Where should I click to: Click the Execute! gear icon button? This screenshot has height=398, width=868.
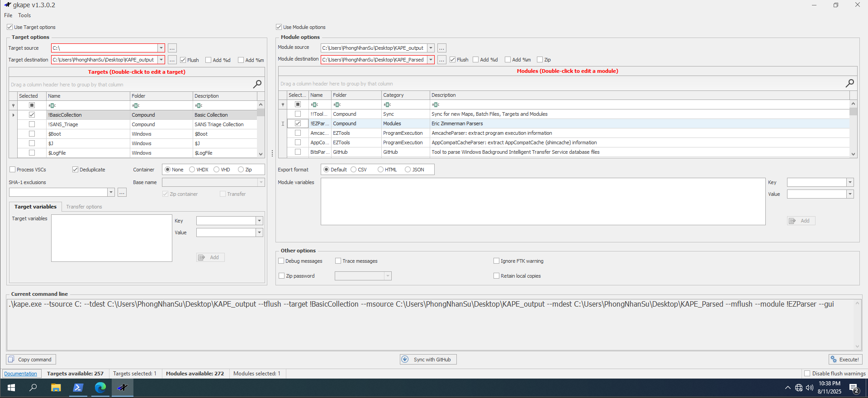click(834, 360)
